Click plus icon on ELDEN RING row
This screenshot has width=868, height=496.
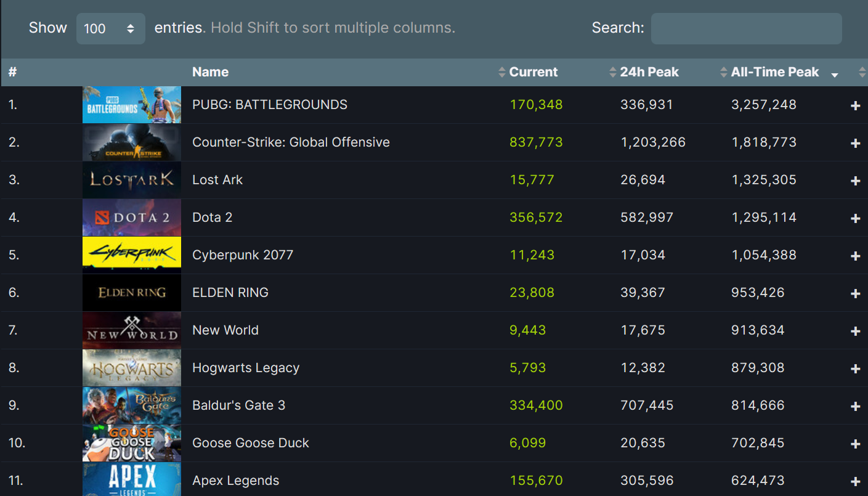(x=855, y=294)
